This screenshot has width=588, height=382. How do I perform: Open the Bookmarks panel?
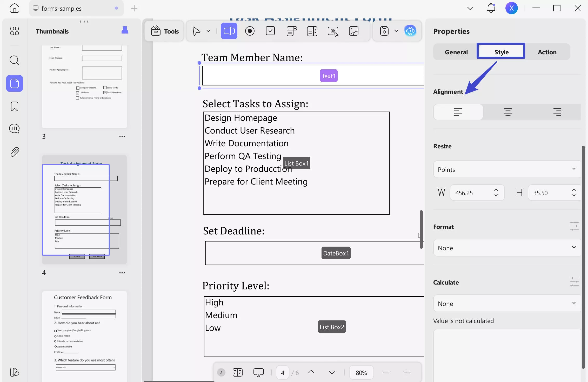14,106
